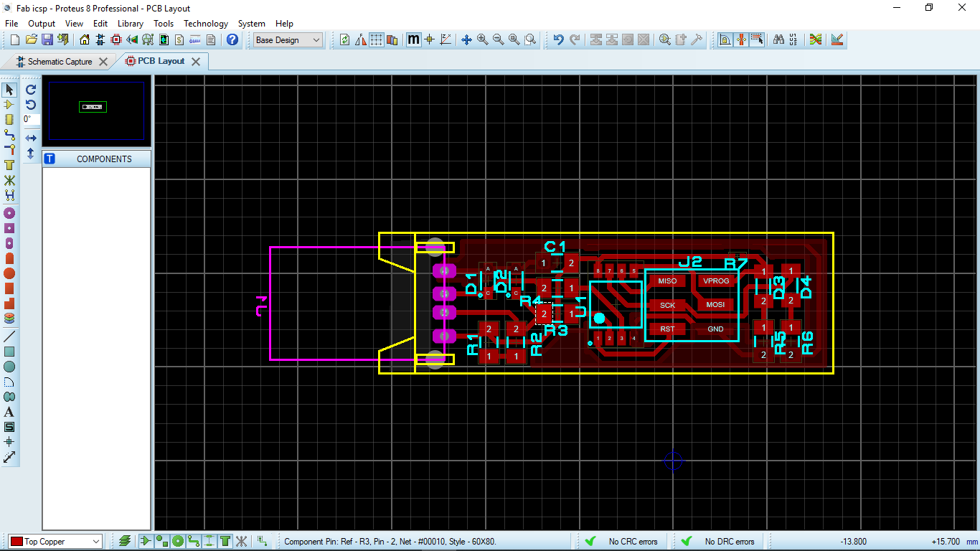Select the Package Mode tool
The height and width of the screenshot is (551, 980).
point(9,120)
